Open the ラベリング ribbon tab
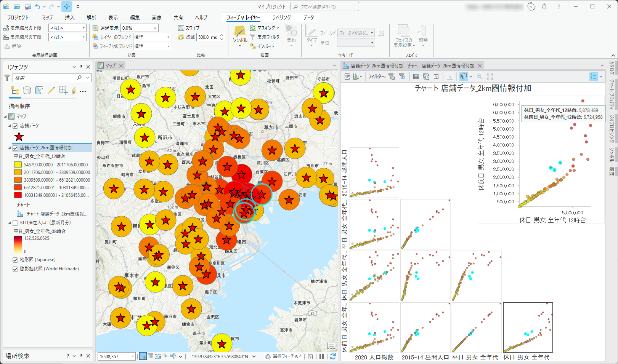 281,18
